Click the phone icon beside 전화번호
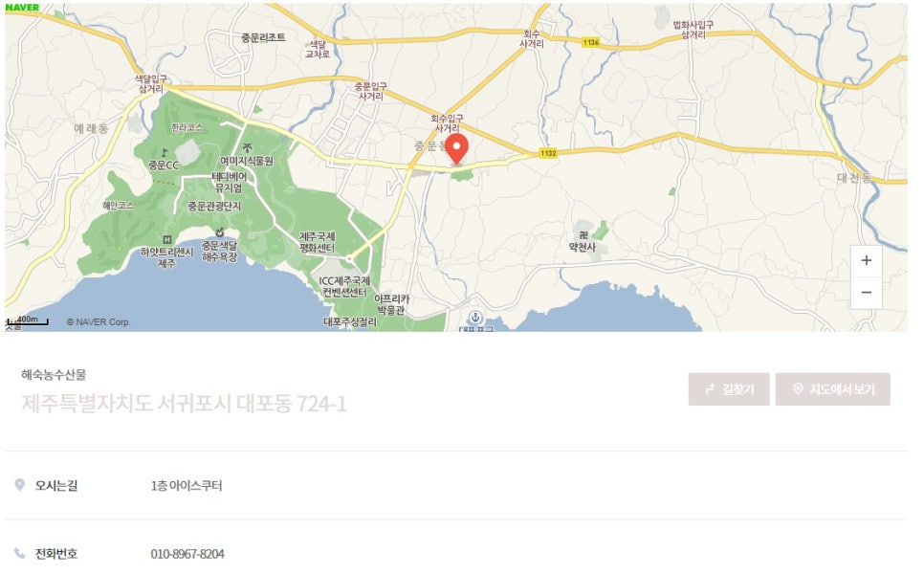924x574 pixels. point(20,553)
